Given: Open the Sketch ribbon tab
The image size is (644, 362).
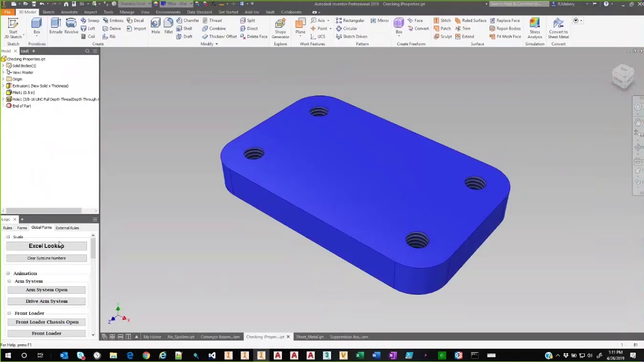Looking at the screenshot, I should point(48,12).
